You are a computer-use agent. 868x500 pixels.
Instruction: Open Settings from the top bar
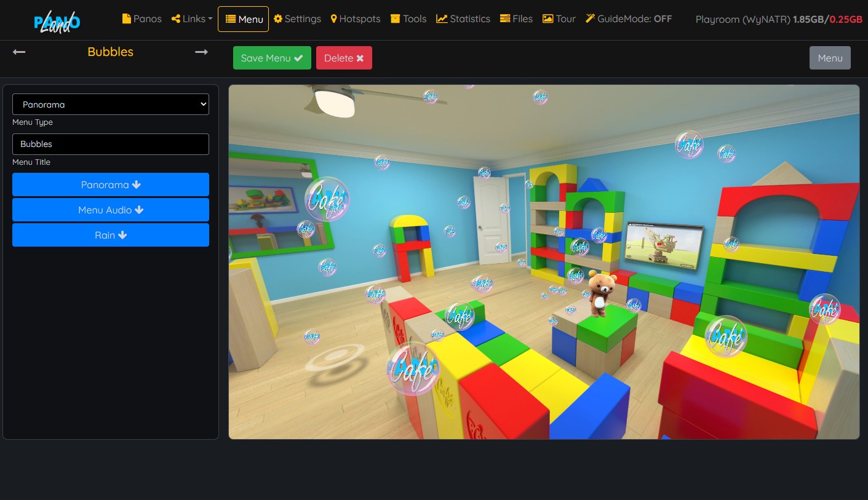pyautogui.click(x=297, y=19)
